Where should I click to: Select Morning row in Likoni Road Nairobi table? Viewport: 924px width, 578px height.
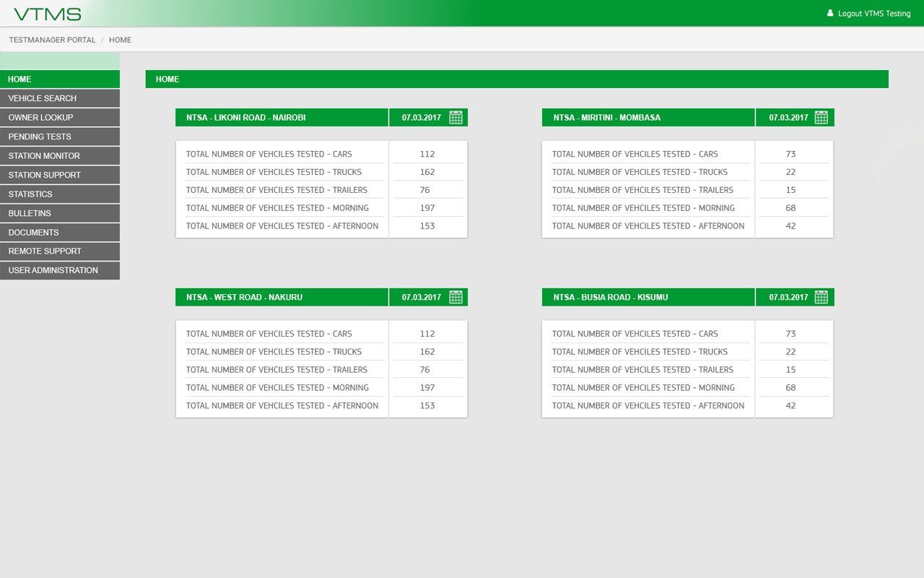point(321,208)
